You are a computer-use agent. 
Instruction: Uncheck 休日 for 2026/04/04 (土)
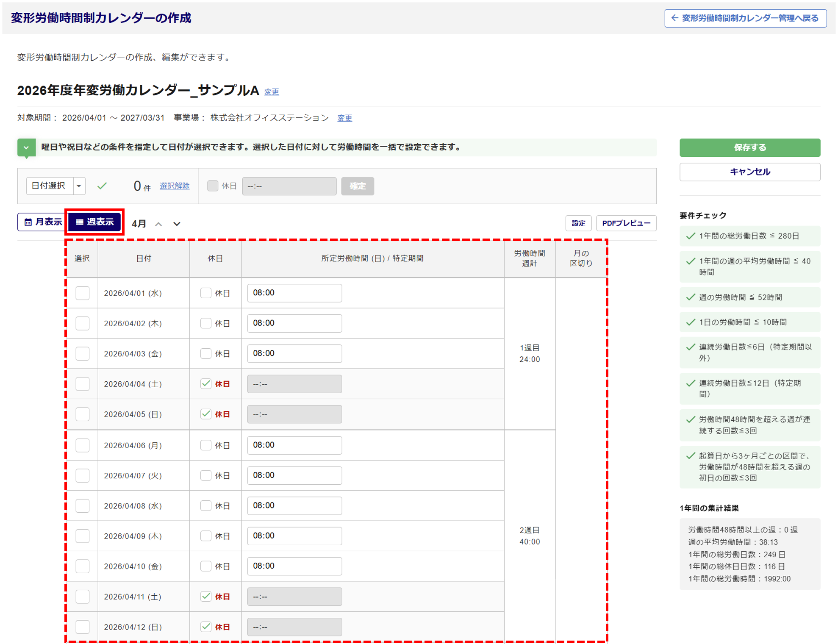(206, 384)
